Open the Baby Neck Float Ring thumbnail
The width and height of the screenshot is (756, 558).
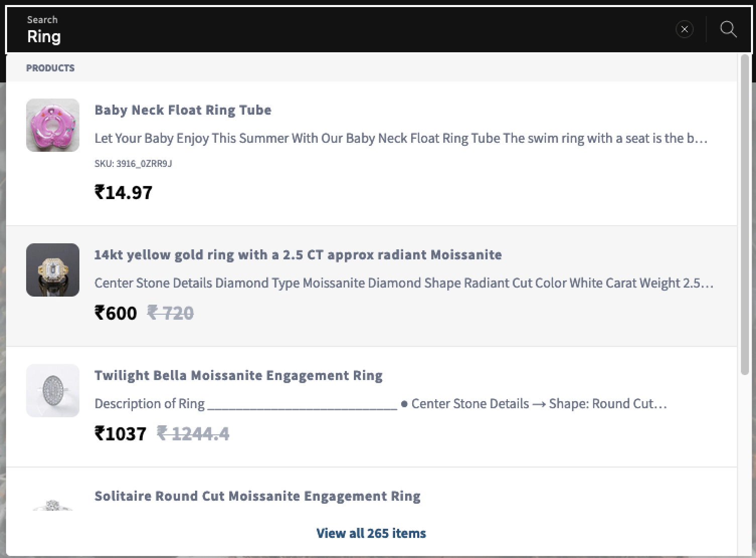[53, 125]
